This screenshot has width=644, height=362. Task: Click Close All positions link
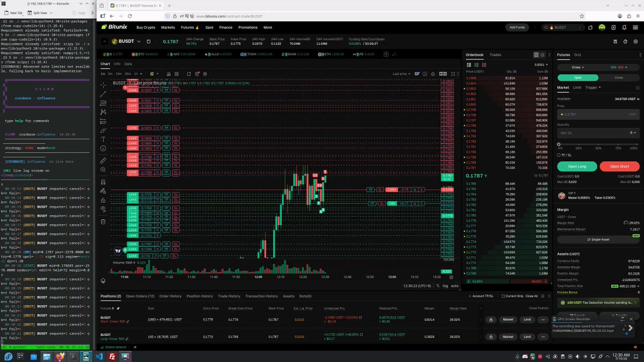531,296
